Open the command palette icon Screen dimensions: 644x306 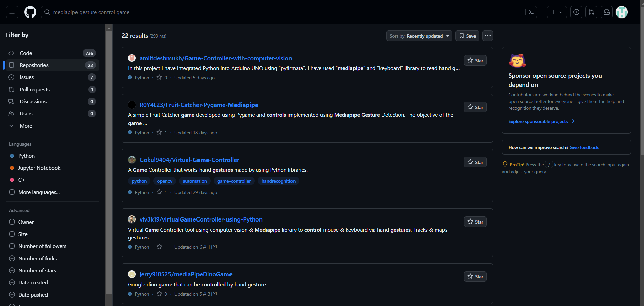pyautogui.click(x=531, y=12)
